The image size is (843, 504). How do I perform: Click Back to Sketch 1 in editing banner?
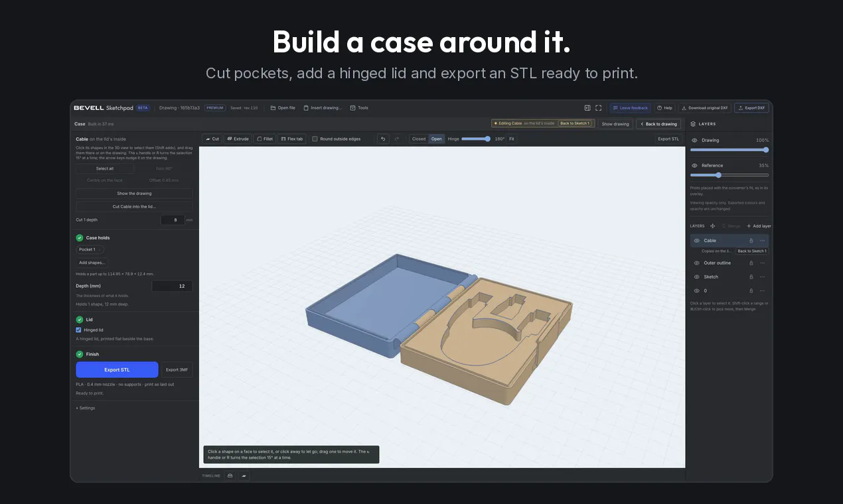pos(574,123)
